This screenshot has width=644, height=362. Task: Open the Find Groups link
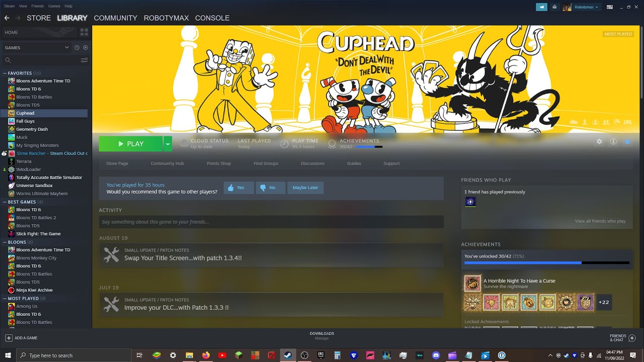tap(266, 163)
